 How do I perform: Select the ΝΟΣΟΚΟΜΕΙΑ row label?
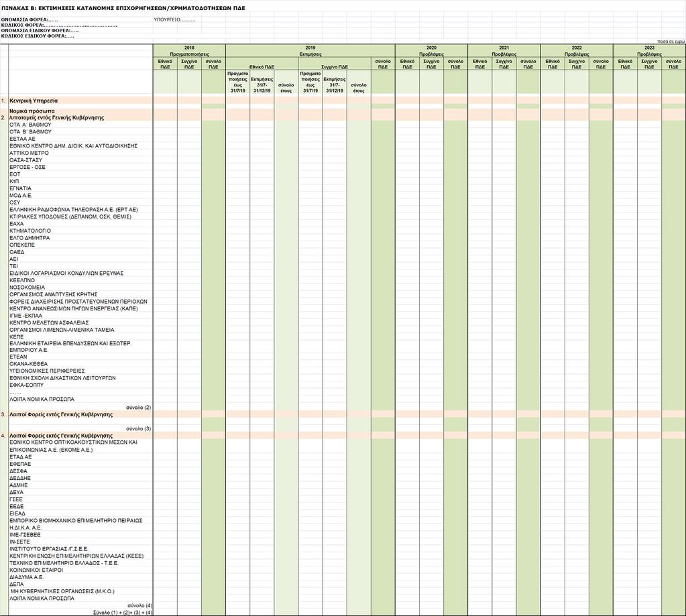click(27, 288)
